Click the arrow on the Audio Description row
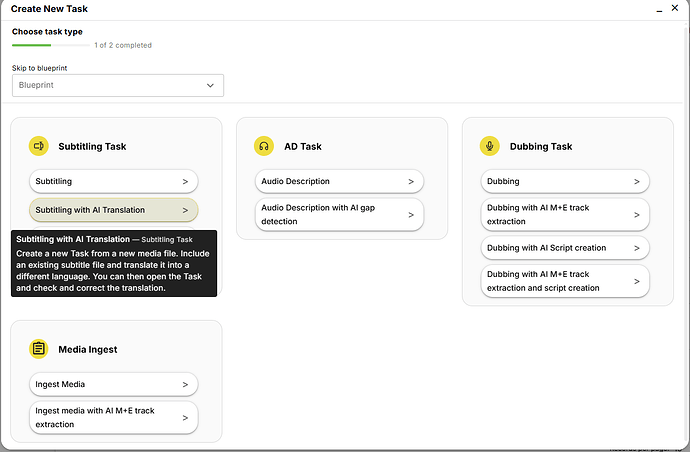 (x=411, y=182)
